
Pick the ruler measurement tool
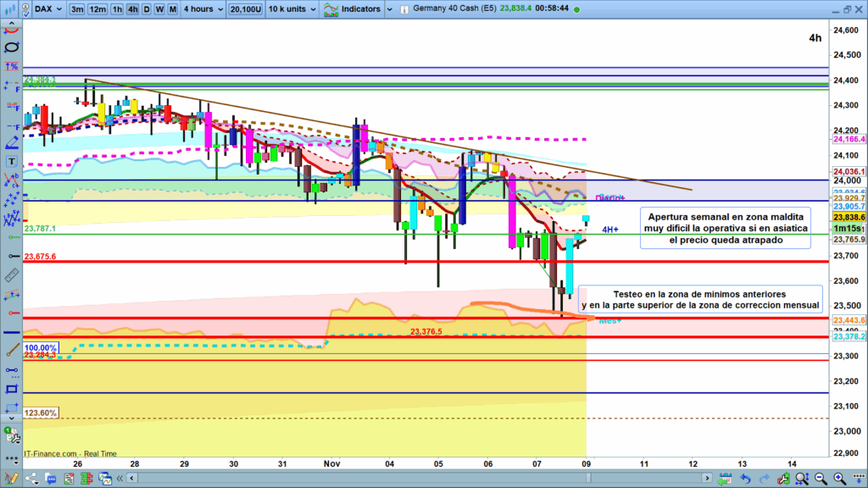pos(12,276)
